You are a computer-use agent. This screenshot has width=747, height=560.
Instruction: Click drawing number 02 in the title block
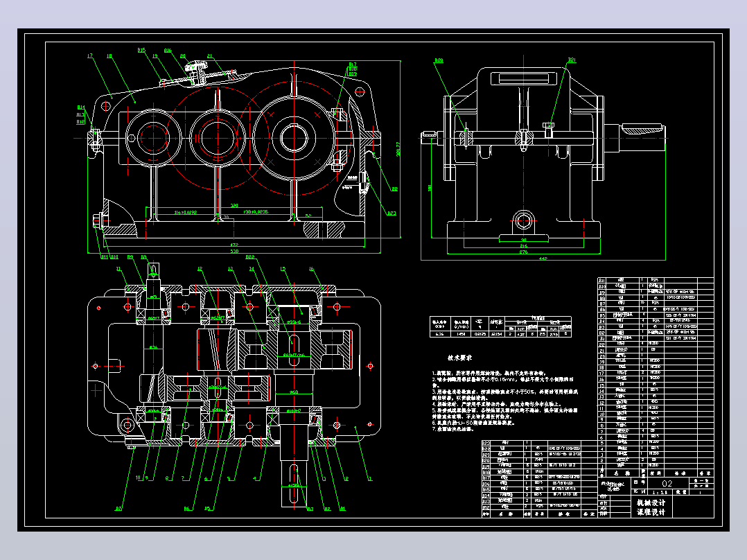point(667,484)
